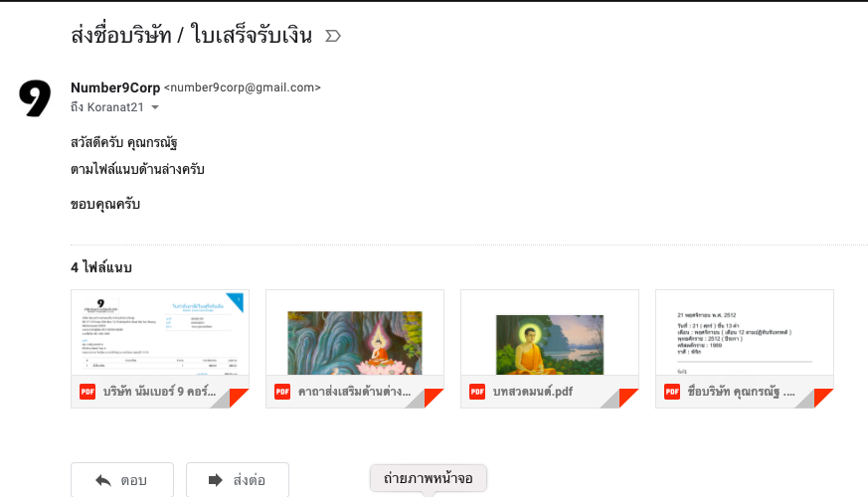Click the Number9Corp sender avatar
This screenshot has width=868, height=497.
click(x=35, y=98)
